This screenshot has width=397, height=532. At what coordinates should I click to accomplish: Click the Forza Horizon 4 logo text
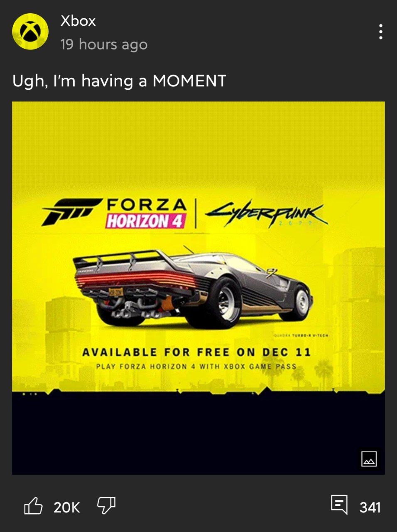click(145, 214)
